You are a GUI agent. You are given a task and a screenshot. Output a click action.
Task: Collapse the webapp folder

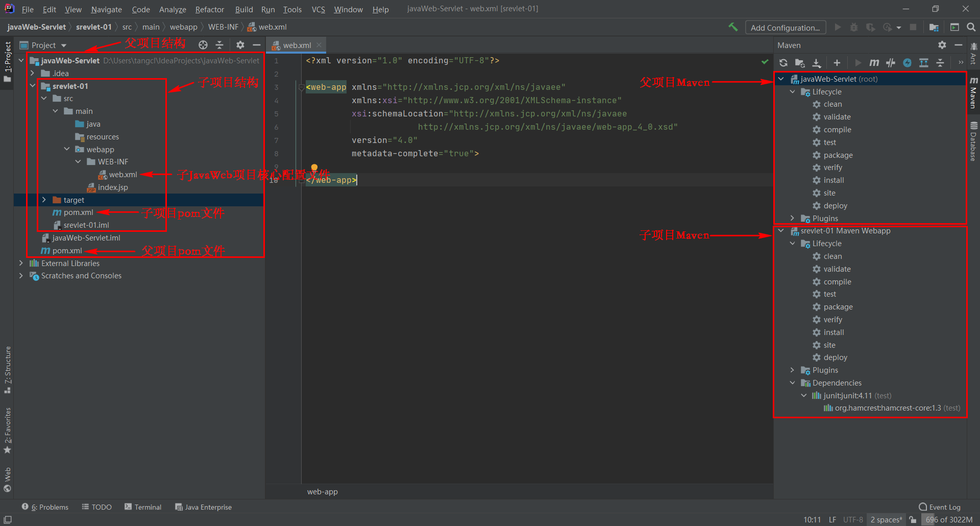(x=67, y=149)
